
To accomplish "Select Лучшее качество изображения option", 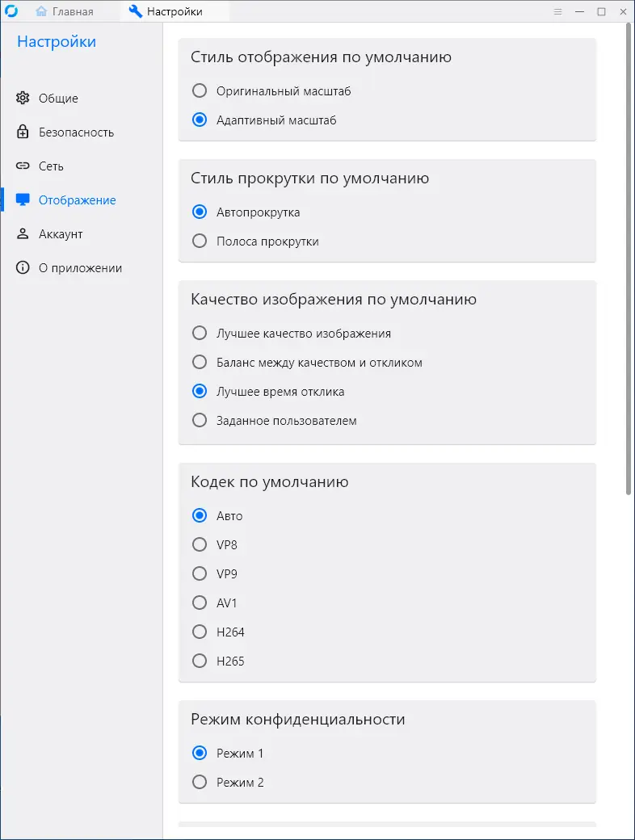I will [x=200, y=334].
